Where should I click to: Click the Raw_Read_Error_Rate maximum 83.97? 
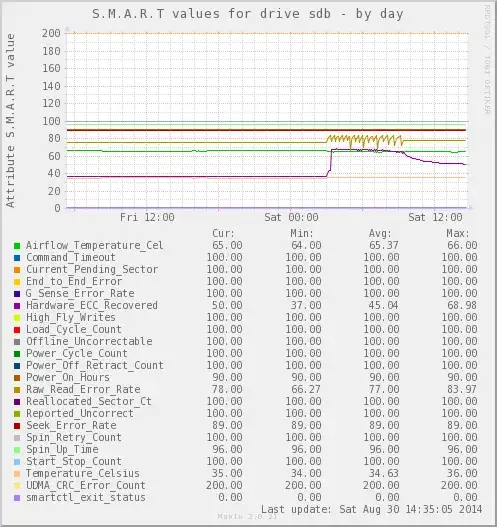tap(462, 390)
